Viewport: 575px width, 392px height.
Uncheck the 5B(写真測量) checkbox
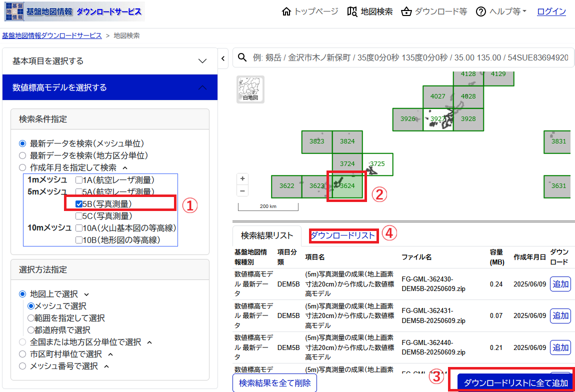79,204
